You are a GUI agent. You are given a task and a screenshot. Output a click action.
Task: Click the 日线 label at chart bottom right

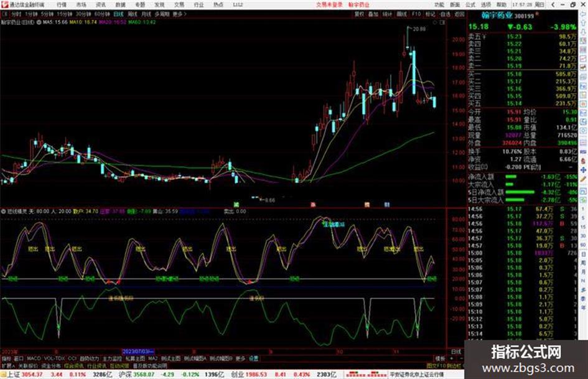point(455,352)
